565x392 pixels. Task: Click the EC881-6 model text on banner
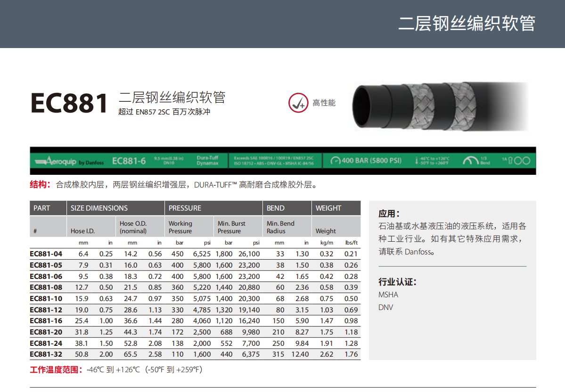point(129,161)
